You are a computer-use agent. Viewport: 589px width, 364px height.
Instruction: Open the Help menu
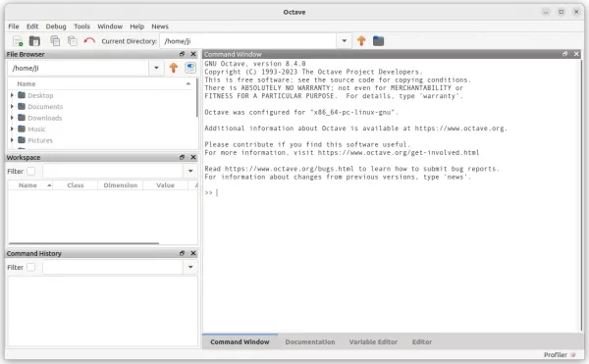[137, 26]
